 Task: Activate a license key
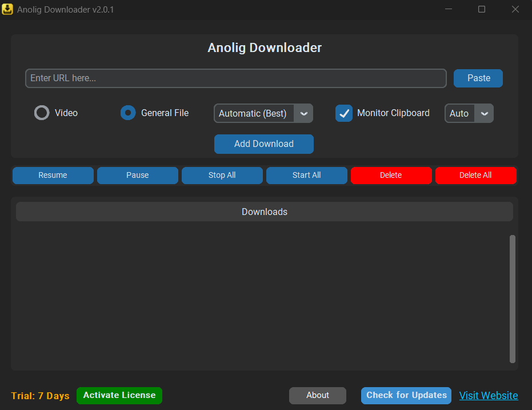(119, 395)
